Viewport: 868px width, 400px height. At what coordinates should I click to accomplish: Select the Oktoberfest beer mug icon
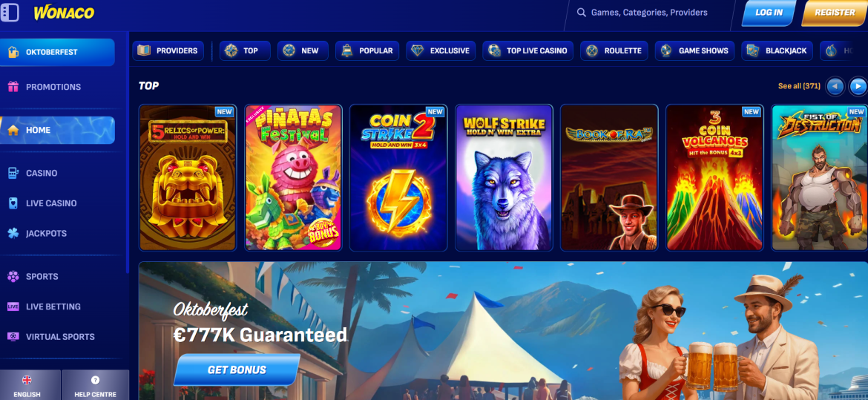coord(13,52)
